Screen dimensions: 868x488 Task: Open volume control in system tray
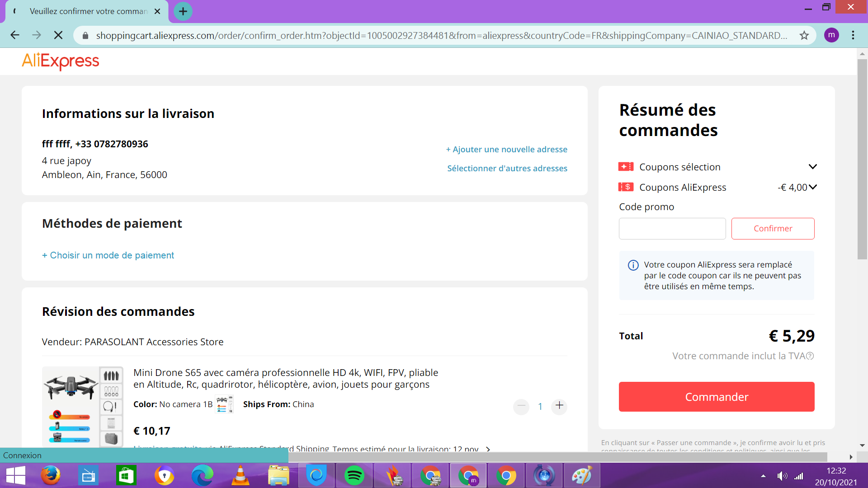[782, 476]
